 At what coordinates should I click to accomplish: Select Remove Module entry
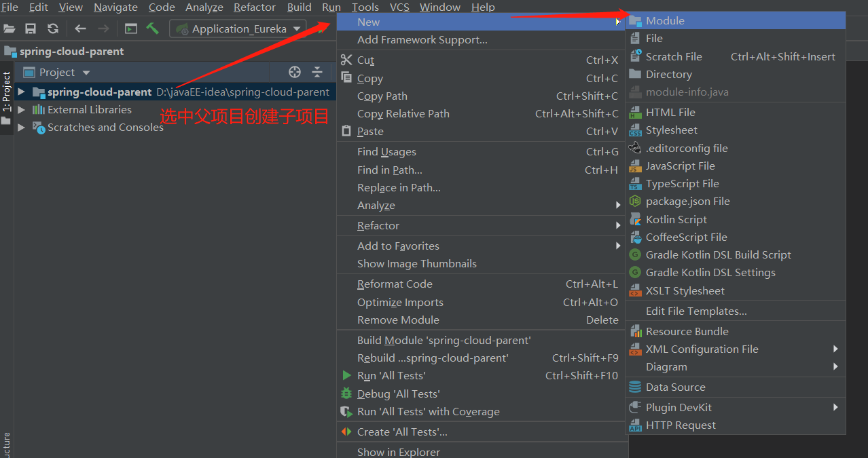coord(481,320)
